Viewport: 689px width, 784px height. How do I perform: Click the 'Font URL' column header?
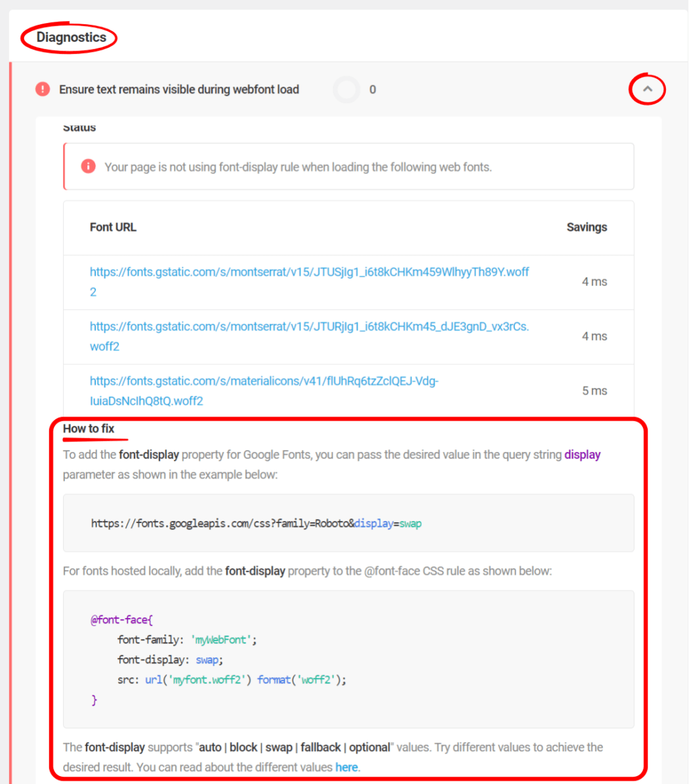pyautogui.click(x=113, y=227)
